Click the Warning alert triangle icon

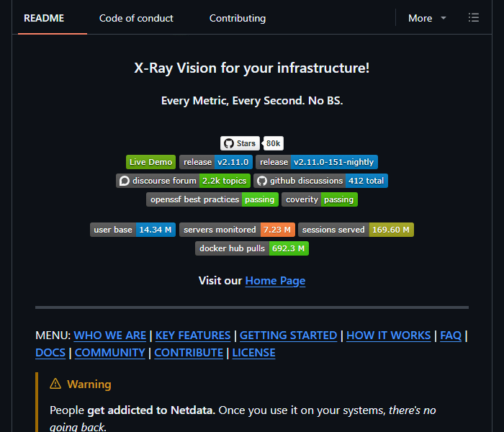55,384
